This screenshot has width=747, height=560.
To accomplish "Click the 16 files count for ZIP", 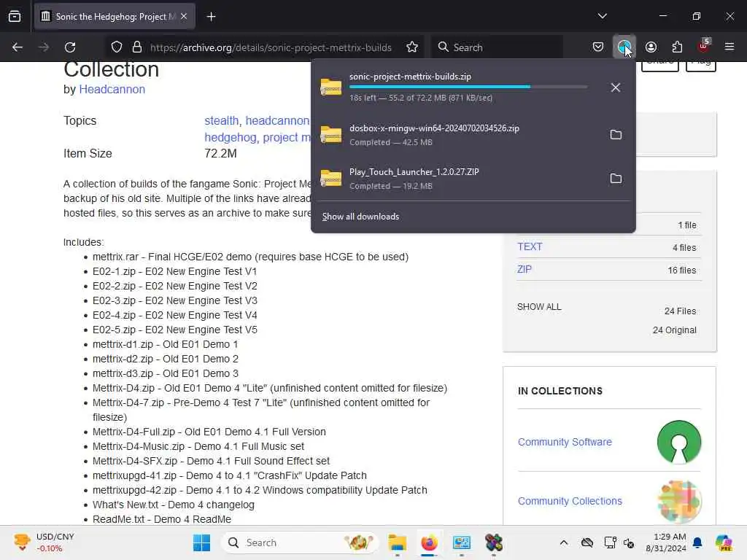I will coord(682,271).
